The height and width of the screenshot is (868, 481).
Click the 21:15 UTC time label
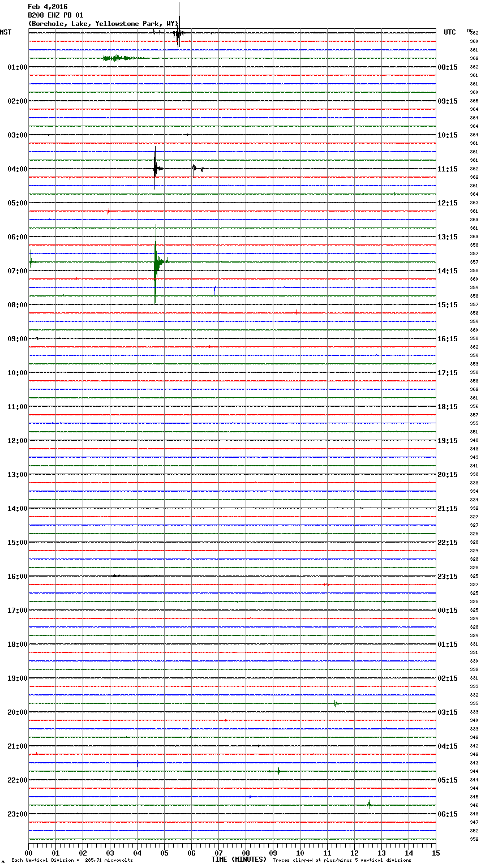click(448, 509)
